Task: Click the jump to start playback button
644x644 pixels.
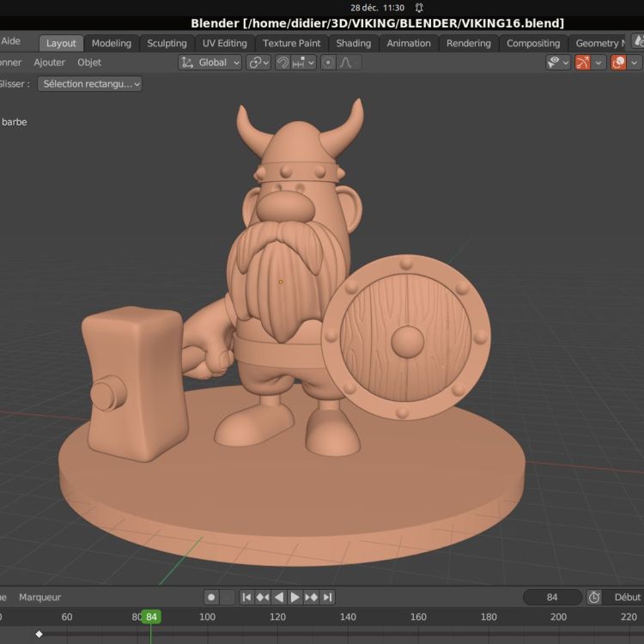Action: [x=246, y=597]
